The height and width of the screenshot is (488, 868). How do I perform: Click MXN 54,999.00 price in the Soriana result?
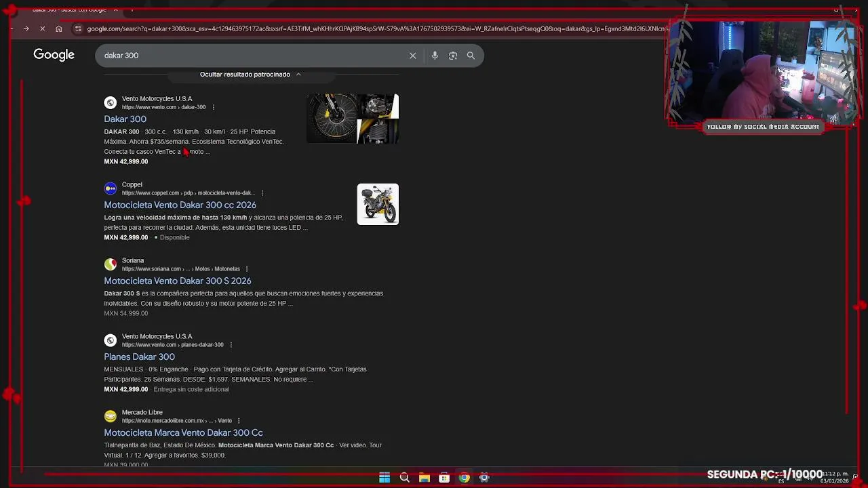[125, 313]
